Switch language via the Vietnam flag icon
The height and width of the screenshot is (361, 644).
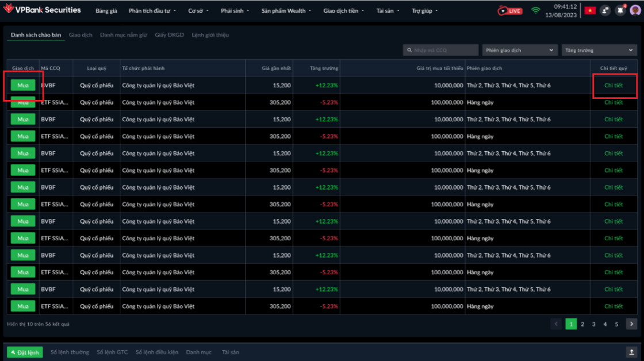click(590, 10)
